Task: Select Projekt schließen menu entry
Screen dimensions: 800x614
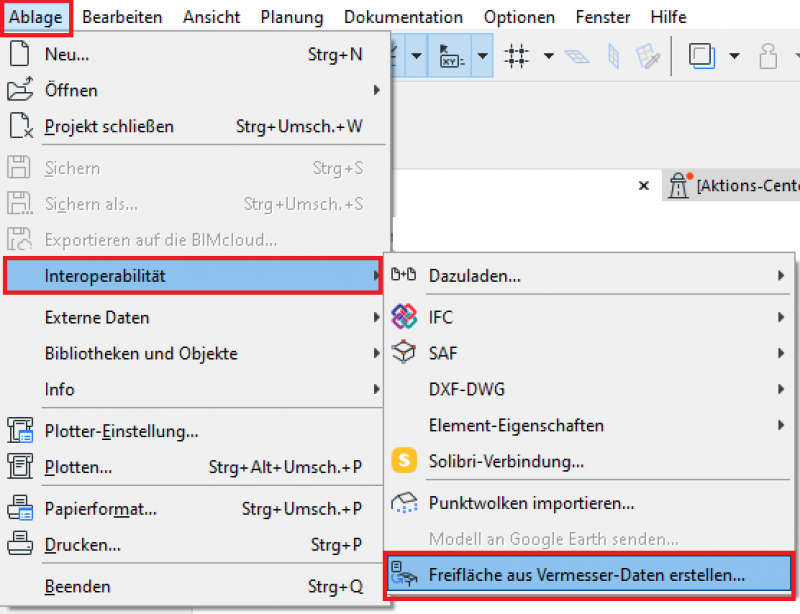Action: (x=109, y=127)
